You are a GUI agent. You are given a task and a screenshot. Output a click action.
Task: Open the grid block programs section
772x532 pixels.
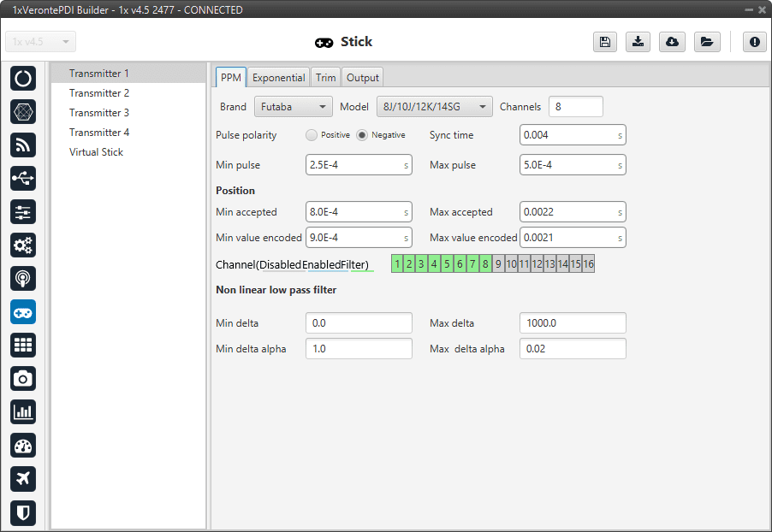tap(23, 345)
